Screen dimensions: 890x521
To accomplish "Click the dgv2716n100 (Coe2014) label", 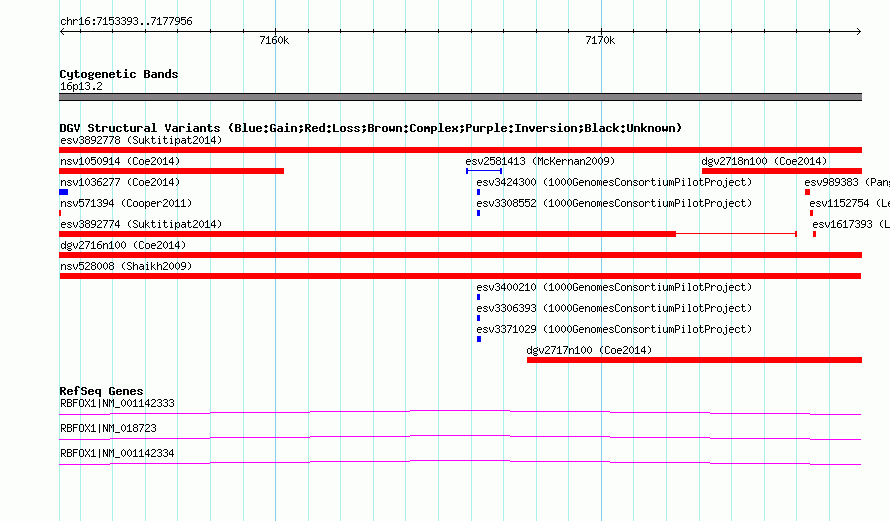I will (123, 245).
